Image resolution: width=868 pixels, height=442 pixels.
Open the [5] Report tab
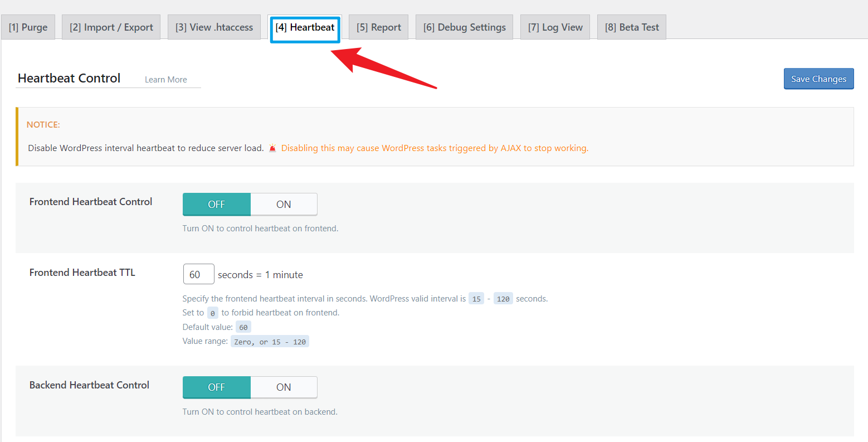[x=378, y=26]
